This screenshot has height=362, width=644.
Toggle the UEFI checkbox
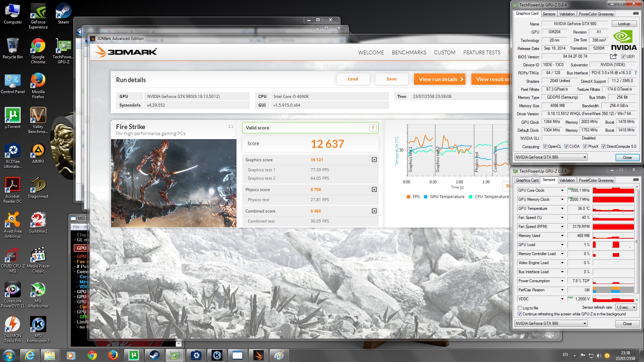[623, 57]
